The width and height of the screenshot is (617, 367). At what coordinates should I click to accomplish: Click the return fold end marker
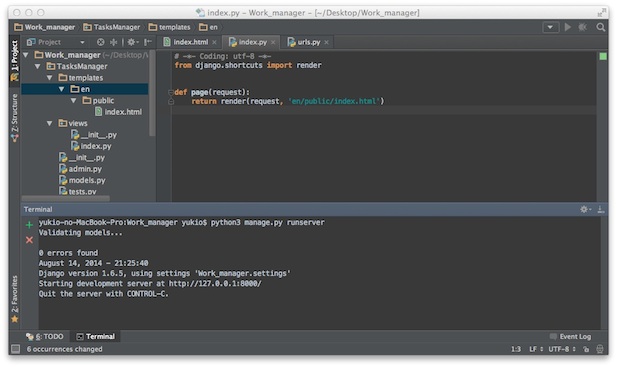[x=171, y=102]
